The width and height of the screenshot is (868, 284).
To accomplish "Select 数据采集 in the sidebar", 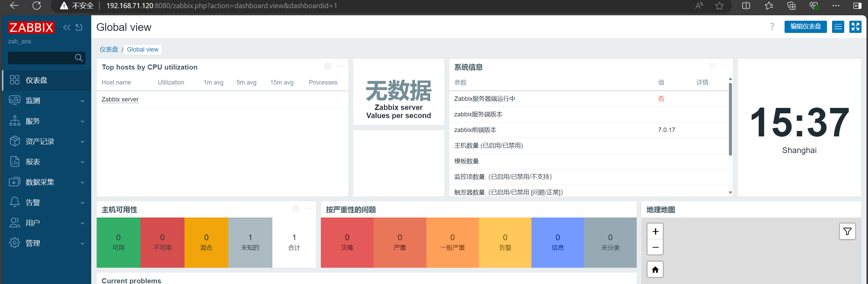I will (47, 182).
